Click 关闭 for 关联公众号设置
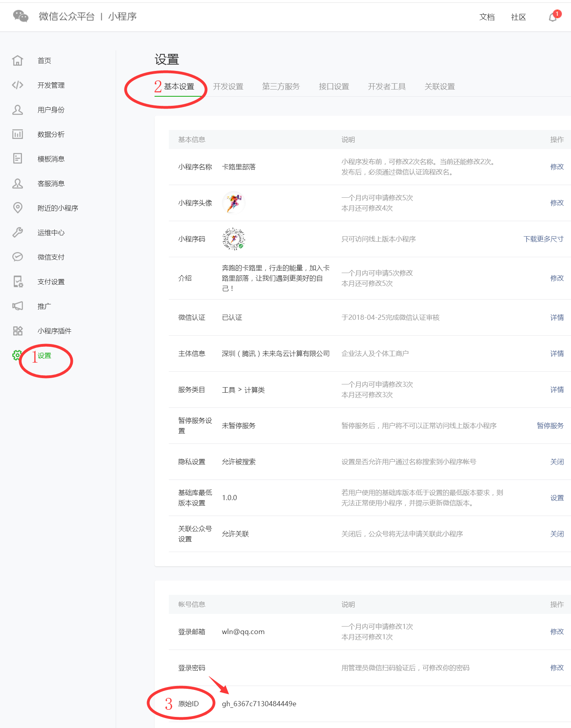Image resolution: width=571 pixels, height=728 pixels. (557, 534)
